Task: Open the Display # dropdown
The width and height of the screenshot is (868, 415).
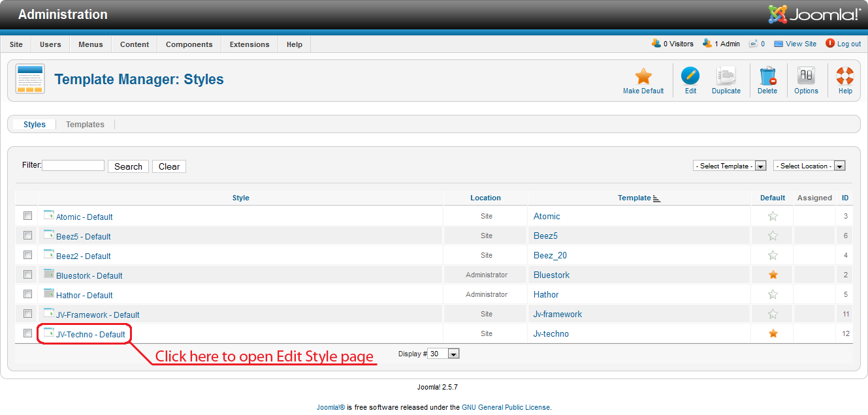Action: coord(444,354)
